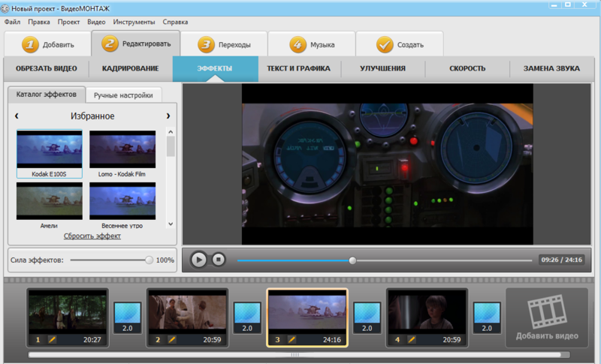601x364 pixels.
Task: Open the ОБРЕЗАТЬ ВИДЕО section
Action: click(47, 68)
